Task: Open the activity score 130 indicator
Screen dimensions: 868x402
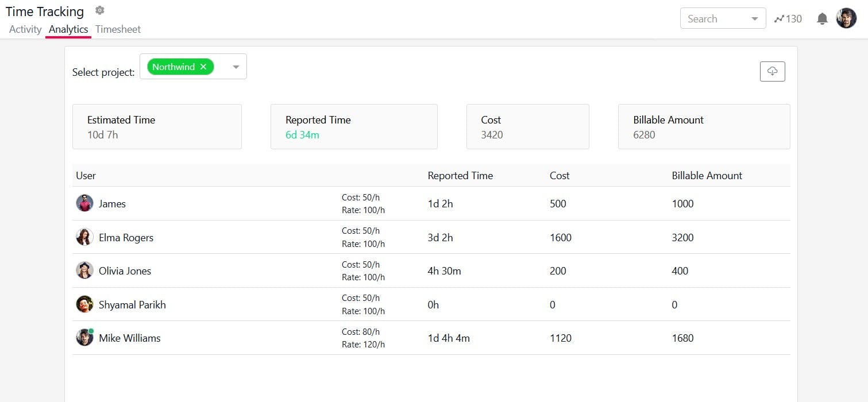Action: (x=788, y=19)
